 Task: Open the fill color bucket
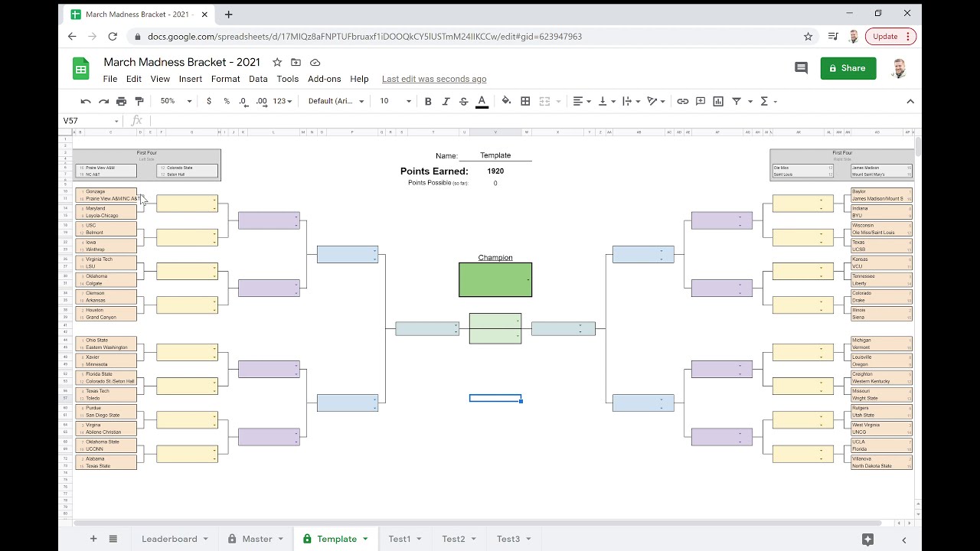click(506, 101)
